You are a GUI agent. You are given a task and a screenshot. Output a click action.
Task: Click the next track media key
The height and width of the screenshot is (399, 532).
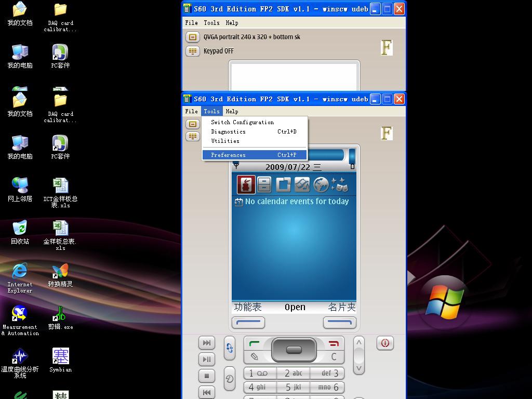(x=207, y=343)
